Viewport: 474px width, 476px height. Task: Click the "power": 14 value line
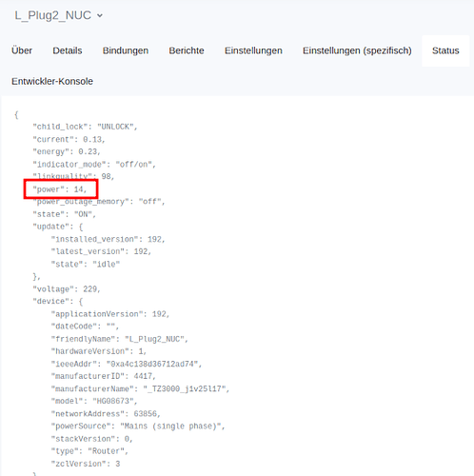tap(60, 189)
